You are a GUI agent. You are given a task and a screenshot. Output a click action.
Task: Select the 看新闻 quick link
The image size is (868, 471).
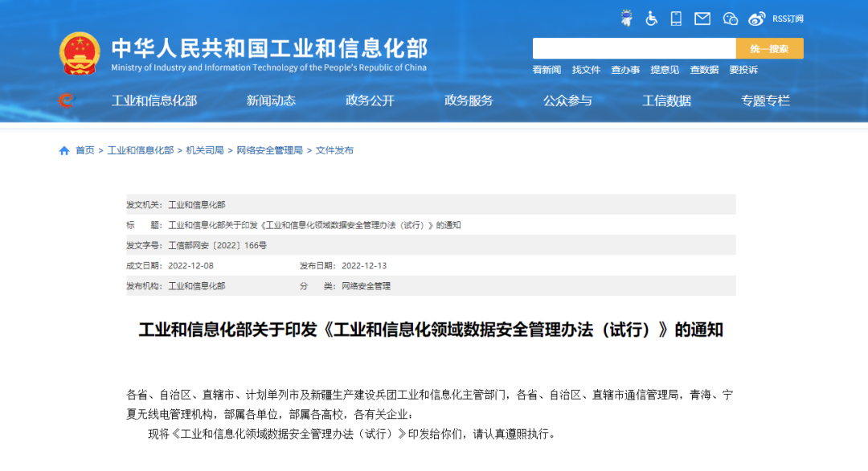click(x=547, y=70)
